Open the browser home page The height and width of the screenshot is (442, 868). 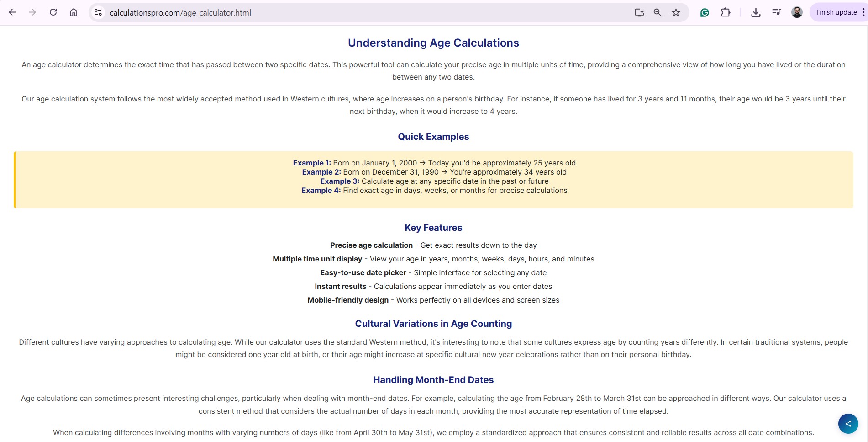[74, 12]
